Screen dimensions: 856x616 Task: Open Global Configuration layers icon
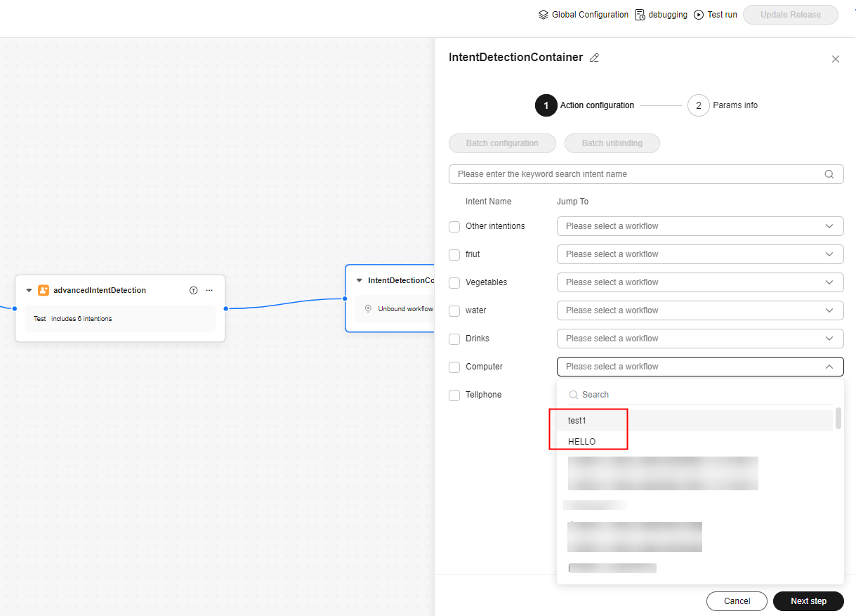543,15
